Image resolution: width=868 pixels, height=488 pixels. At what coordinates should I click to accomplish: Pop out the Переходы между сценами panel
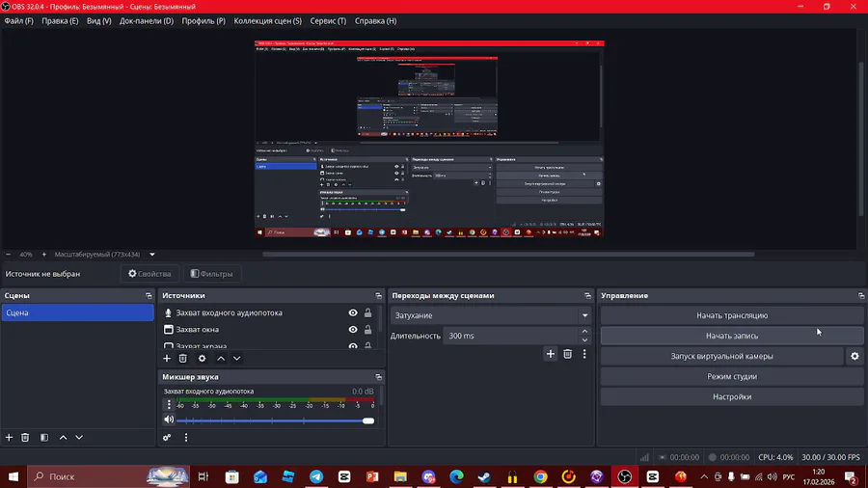click(588, 296)
